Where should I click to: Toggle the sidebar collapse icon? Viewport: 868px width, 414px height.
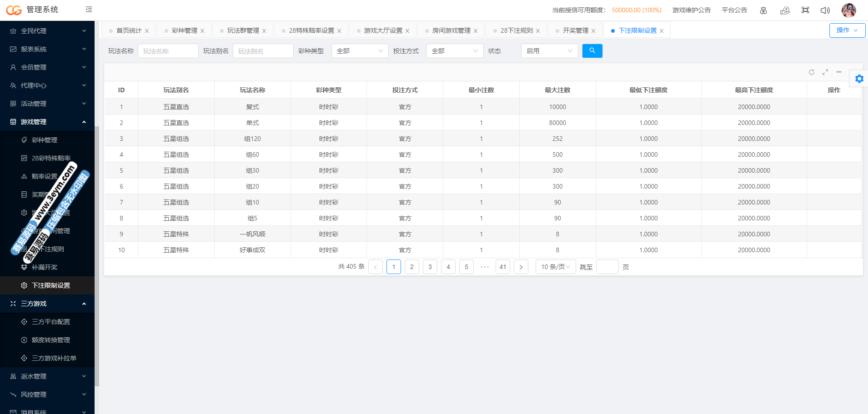(x=89, y=10)
